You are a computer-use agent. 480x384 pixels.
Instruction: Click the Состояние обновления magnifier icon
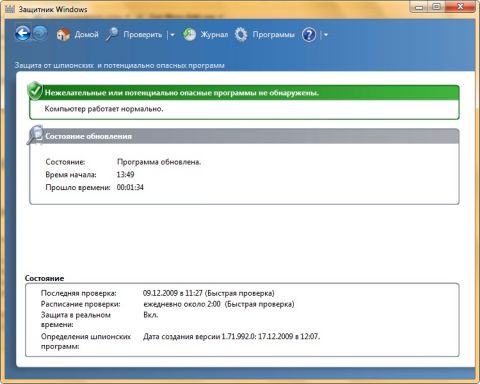click(35, 135)
